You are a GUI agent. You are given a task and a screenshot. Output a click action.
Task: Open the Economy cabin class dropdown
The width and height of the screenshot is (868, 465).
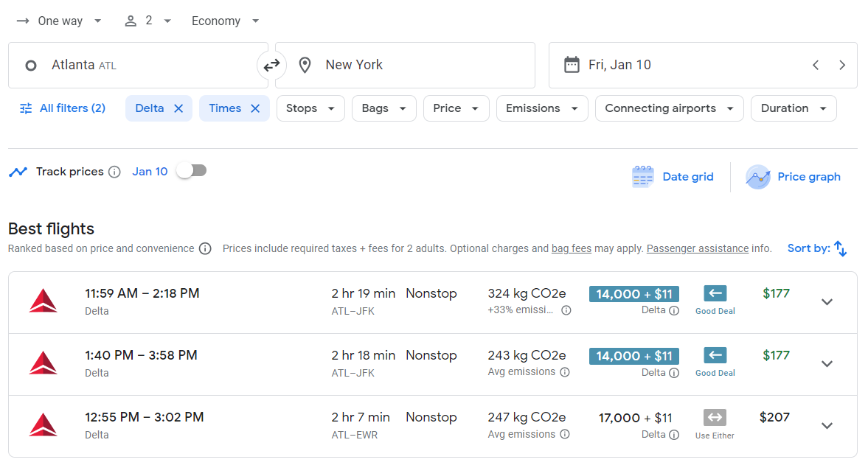tap(225, 20)
